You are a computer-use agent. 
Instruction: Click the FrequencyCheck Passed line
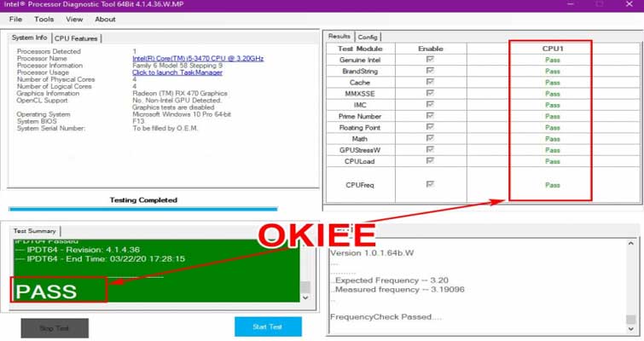[386, 317]
